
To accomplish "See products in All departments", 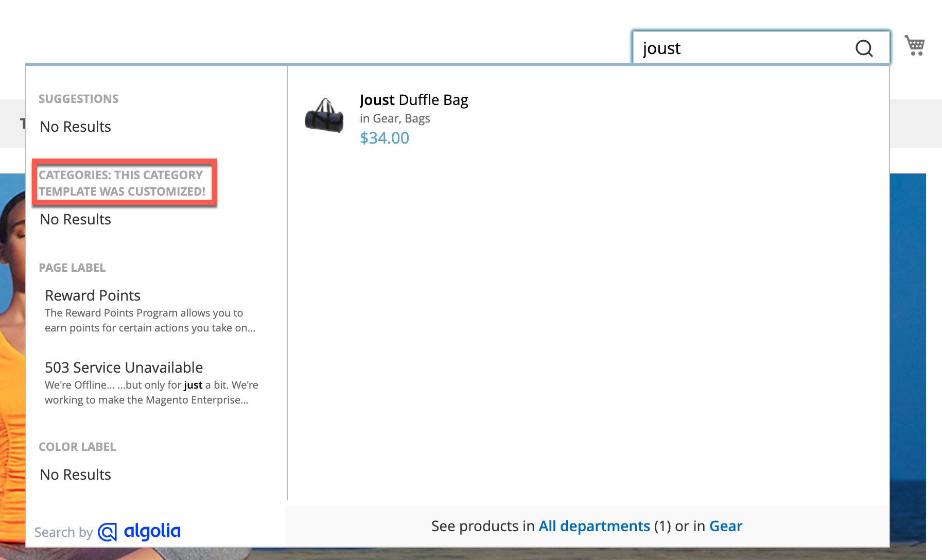I will 594,526.
